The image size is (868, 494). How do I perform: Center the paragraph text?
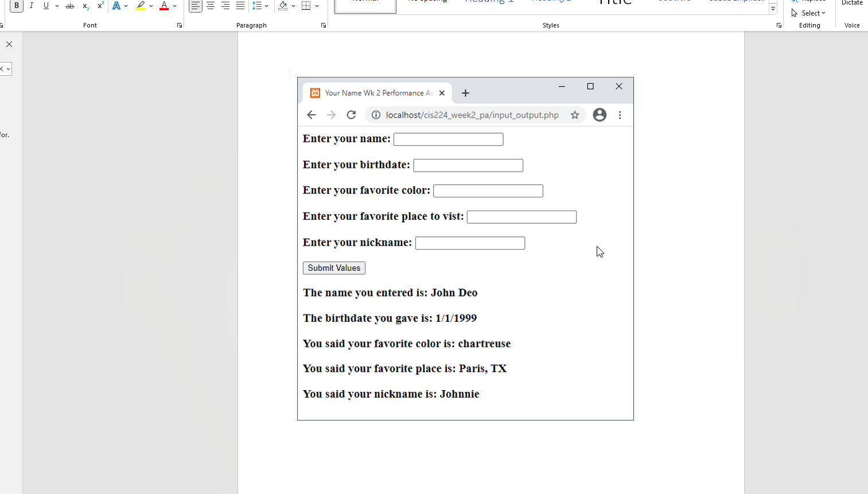tap(211, 6)
